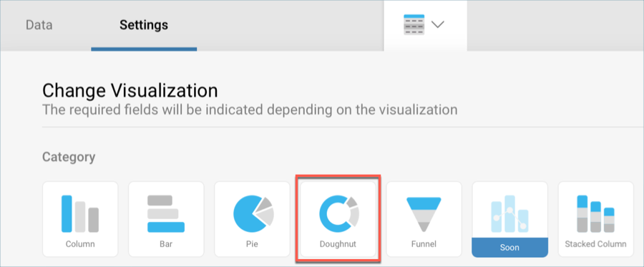Select the Stacked Column chart icon
Screen dimensions: 644x267
(x=595, y=213)
